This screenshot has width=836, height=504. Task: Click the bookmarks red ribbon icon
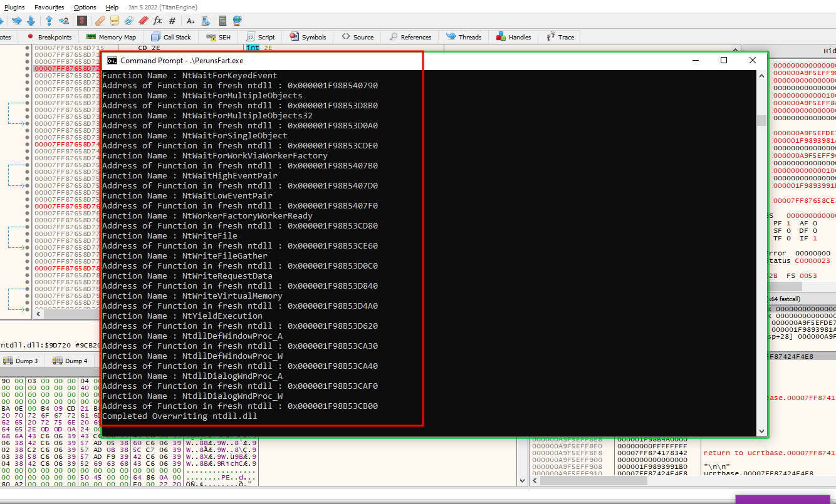coord(143,21)
